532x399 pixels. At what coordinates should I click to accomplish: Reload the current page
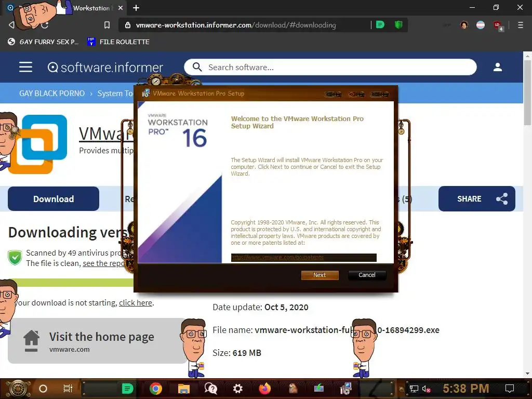45,25
